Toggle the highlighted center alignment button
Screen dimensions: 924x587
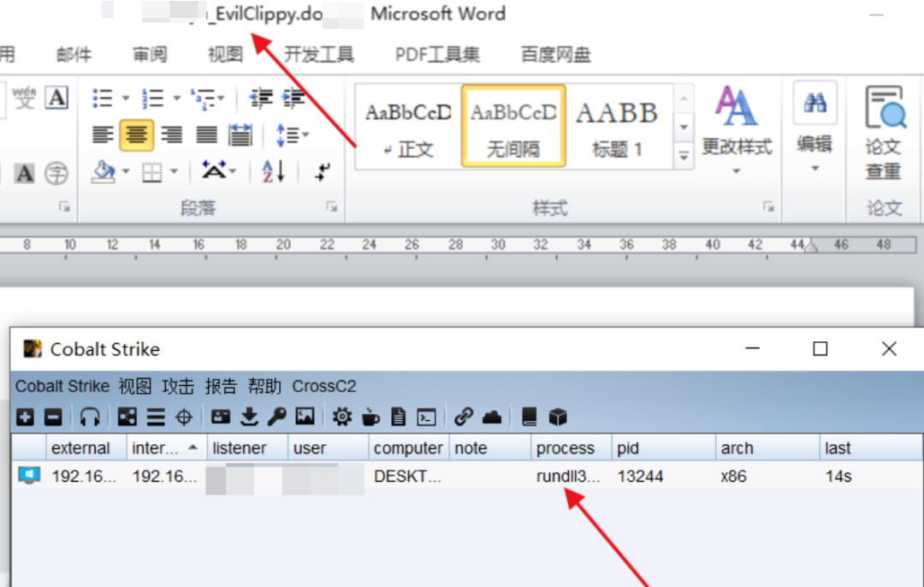[x=137, y=135]
